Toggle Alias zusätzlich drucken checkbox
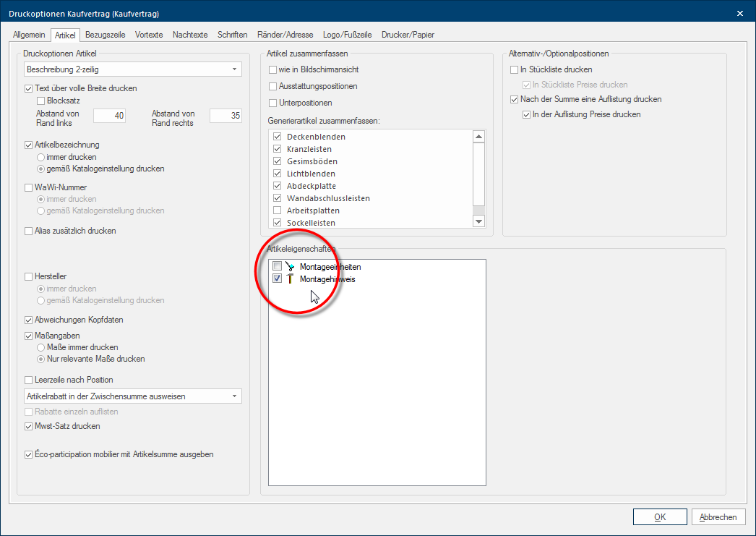Image resolution: width=756 pixels, height=536 pixels. coord(29,231)
